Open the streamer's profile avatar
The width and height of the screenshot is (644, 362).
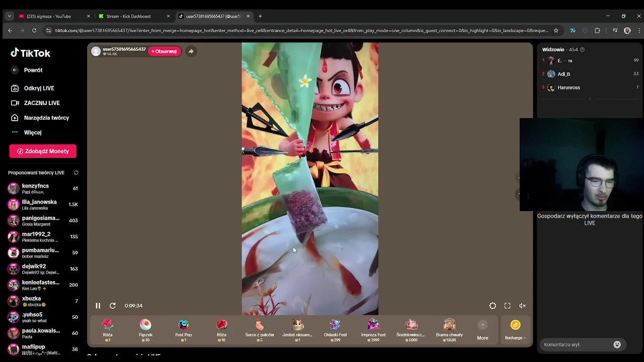tap(96, 51)
